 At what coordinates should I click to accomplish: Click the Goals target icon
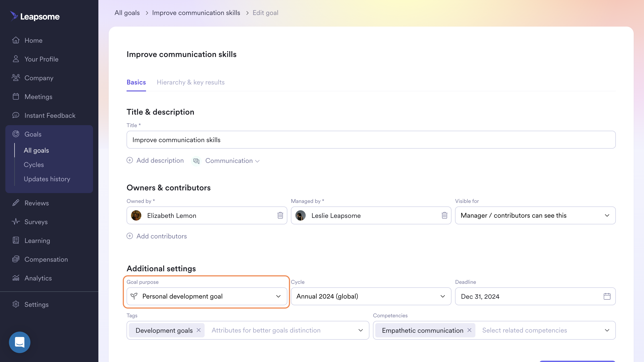[16, 134]
